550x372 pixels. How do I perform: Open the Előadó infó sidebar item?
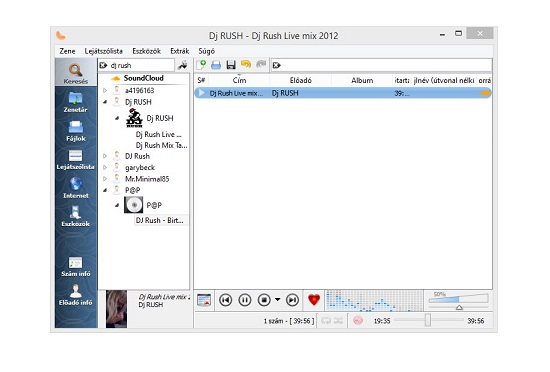coord(76,295)
